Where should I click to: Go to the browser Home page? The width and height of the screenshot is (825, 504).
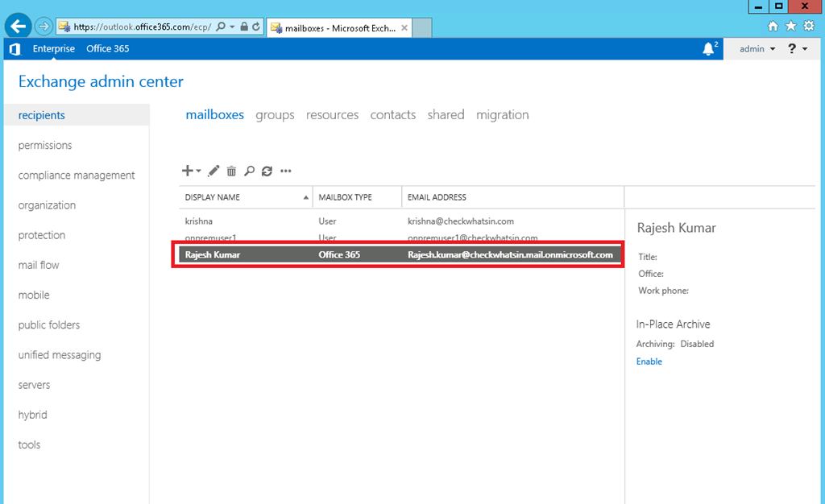point(773,27)
